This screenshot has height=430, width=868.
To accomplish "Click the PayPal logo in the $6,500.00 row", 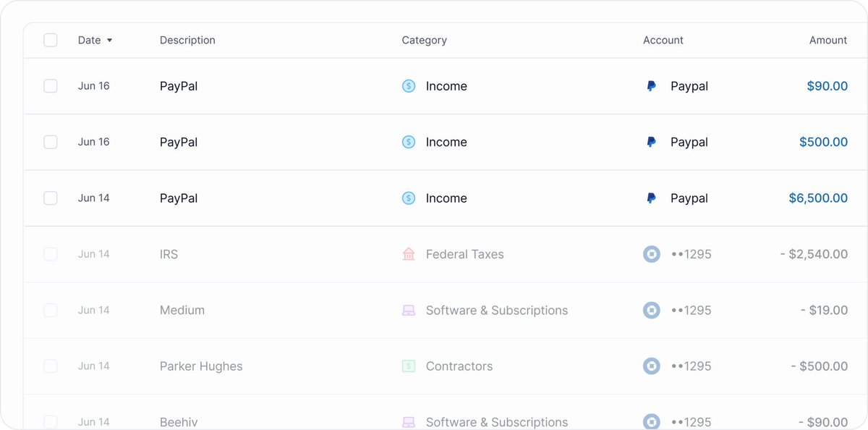I will pyautogui.click(x=652, y=198).
